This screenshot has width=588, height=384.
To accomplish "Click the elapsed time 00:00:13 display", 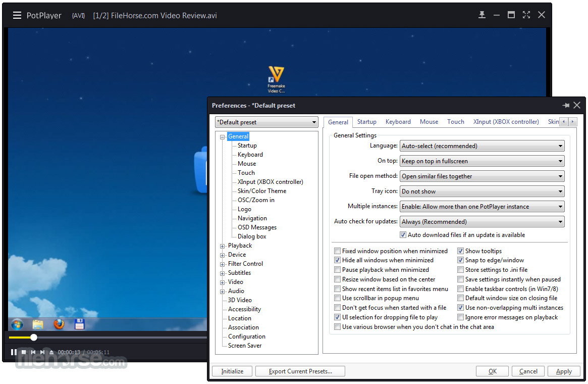I will tap(69, 353).
